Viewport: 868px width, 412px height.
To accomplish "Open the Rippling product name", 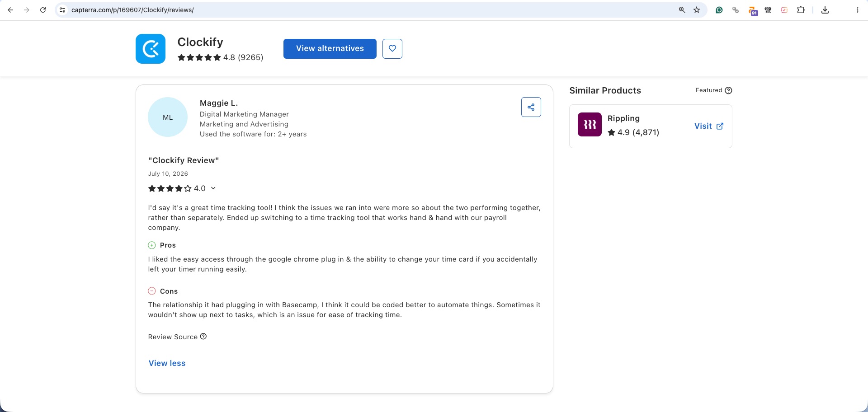I will click(623, 118).
